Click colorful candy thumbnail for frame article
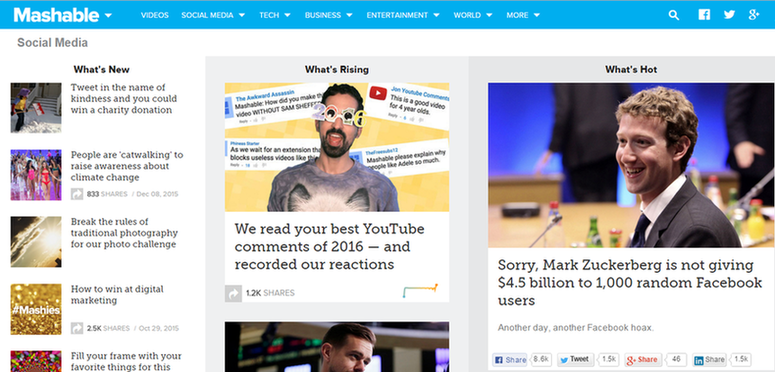Screen dimensions: 775x372 [x=36, y=361]
